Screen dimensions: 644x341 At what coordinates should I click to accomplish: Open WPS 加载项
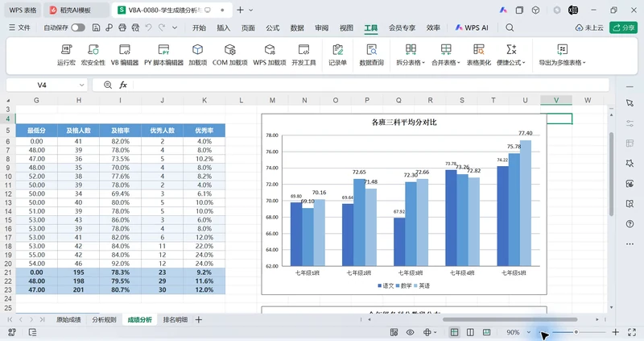coord(270,55)
